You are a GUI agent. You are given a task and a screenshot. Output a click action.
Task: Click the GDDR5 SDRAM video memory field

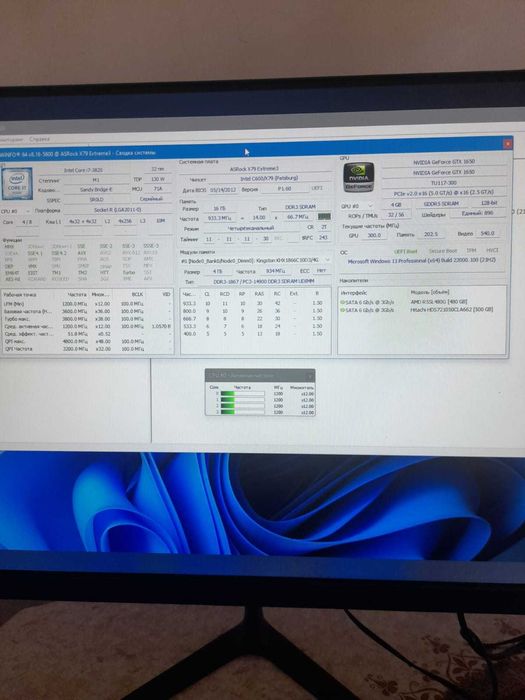[x=441, y=204]
